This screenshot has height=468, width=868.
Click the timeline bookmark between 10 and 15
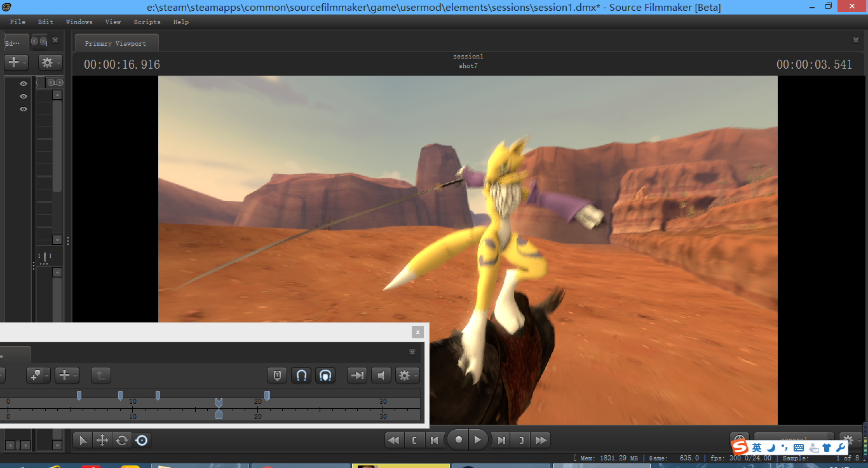click(158, 396)
